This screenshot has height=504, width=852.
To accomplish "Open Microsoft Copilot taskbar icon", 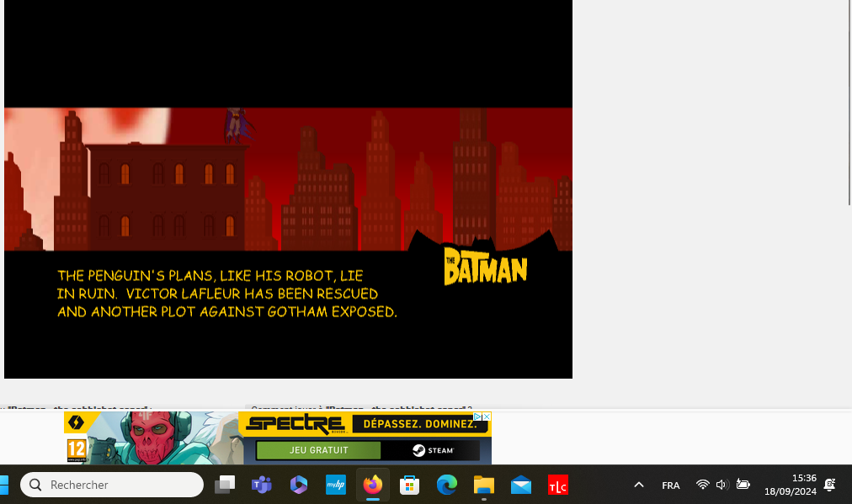I will coord(298,485).
